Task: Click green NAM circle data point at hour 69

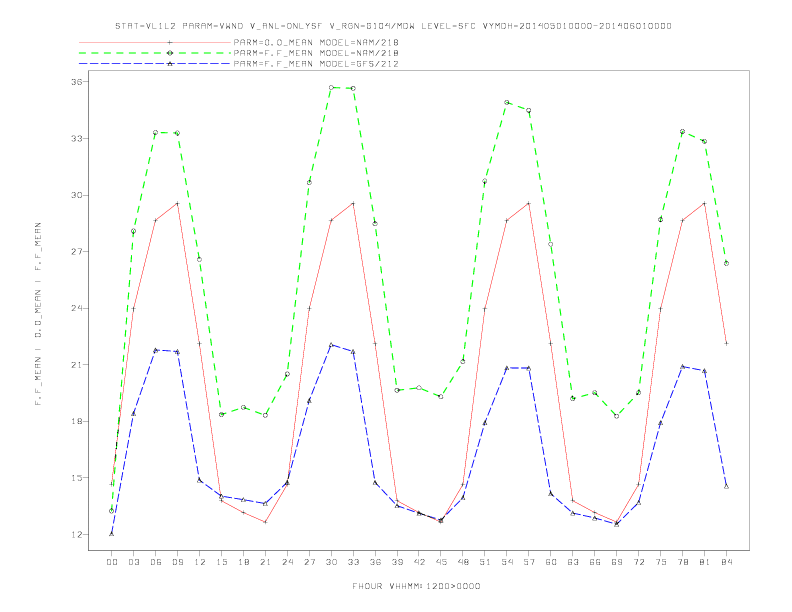Action: [x=617, y=416]
